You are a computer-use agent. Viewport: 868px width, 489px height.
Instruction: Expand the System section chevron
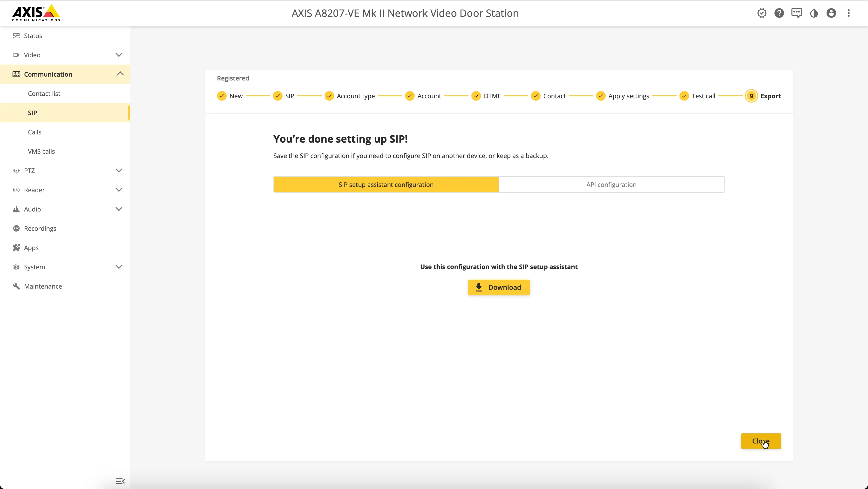pyautogui.click(x=119, y=267)
